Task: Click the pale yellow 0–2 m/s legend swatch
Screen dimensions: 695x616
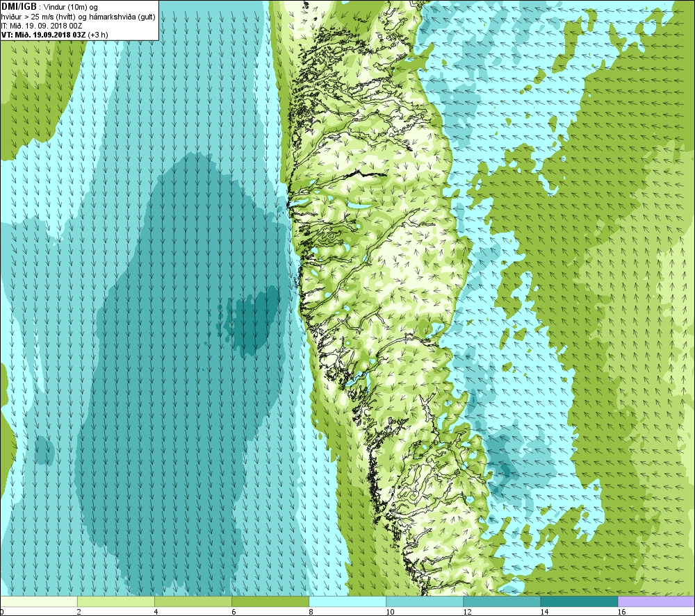Action: [39, 601]
